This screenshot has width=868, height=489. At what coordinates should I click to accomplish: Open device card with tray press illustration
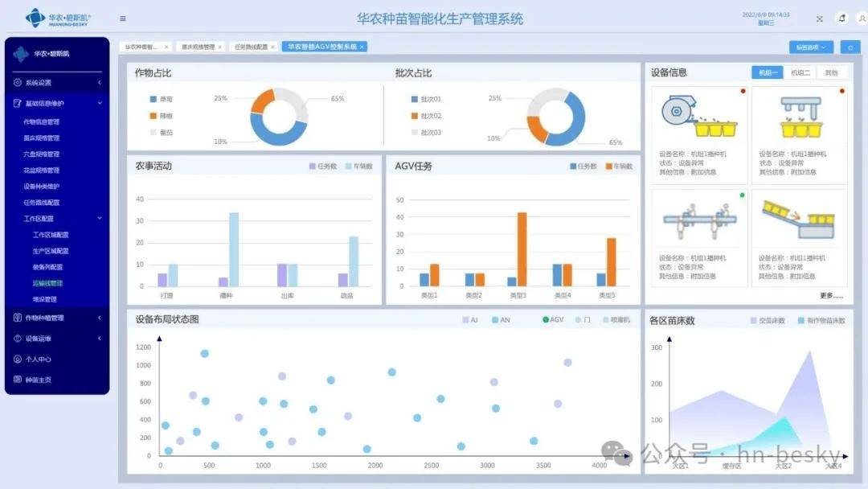click(799, 135)
